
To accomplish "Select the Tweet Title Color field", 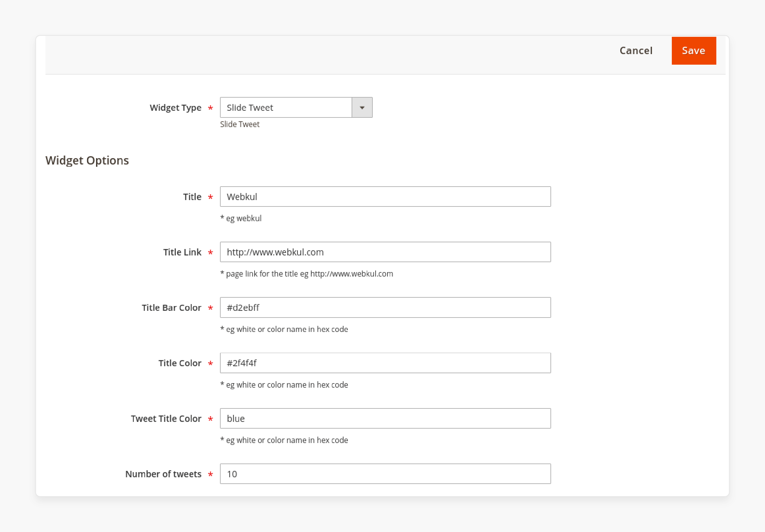I will (385, 418).
